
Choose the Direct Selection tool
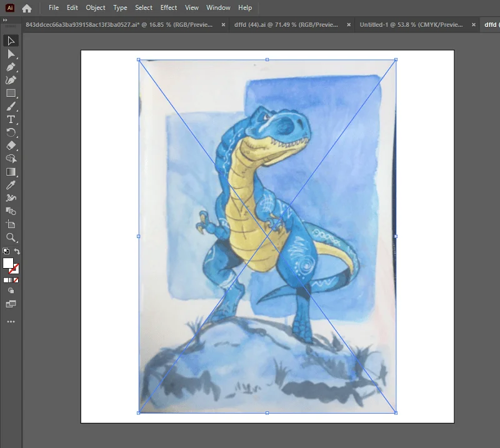point(11,54)
